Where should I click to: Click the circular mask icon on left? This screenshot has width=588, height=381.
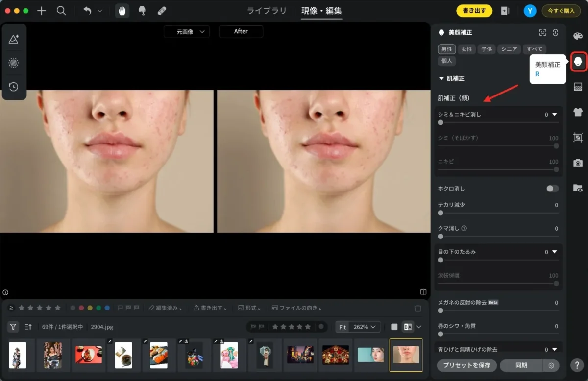pyautogui.click(x=14, y=63)
